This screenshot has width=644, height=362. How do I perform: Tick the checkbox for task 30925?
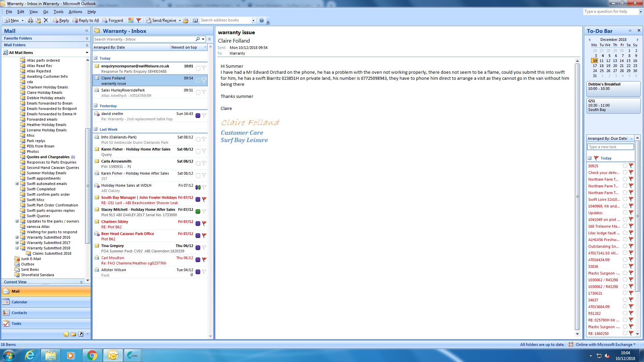625,166
